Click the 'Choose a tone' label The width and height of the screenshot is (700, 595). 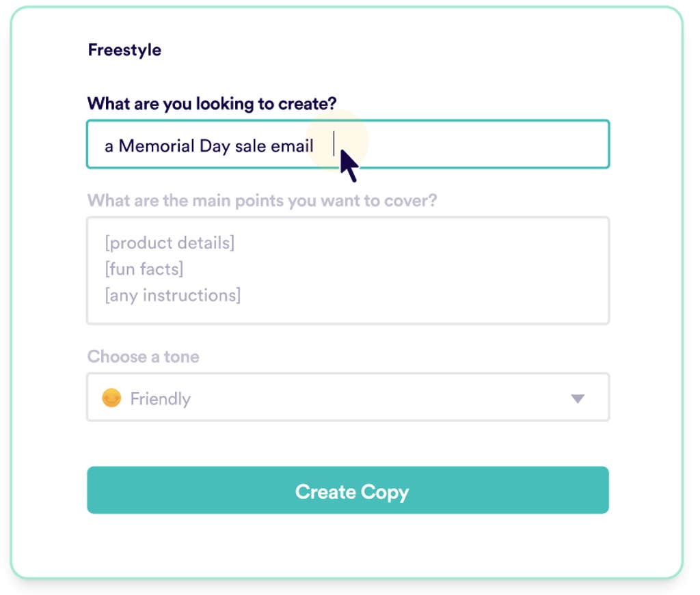tap(143, 357)
